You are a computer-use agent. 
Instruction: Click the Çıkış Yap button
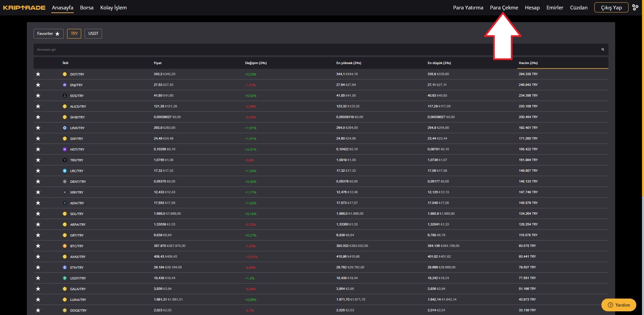click(x=611, y=8)
